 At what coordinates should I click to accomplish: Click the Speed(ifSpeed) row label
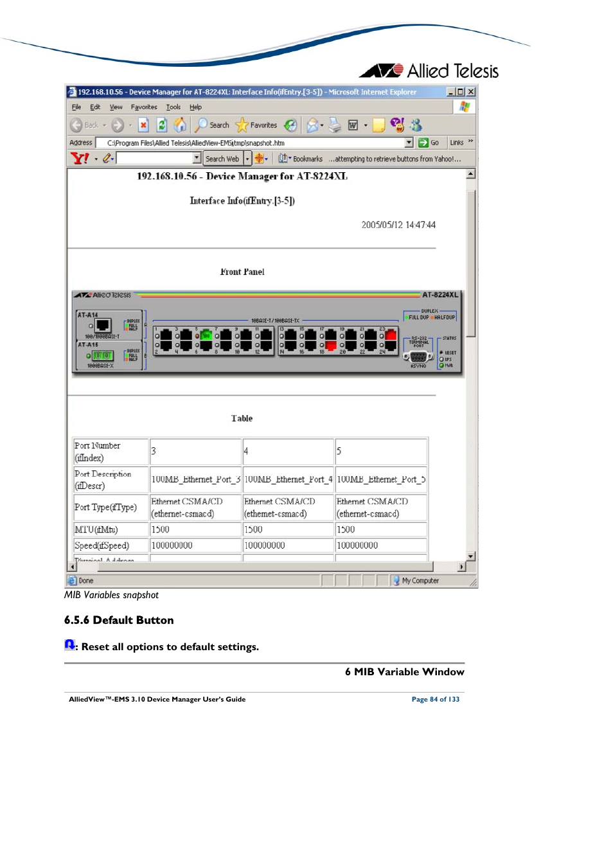pos(102,545)
